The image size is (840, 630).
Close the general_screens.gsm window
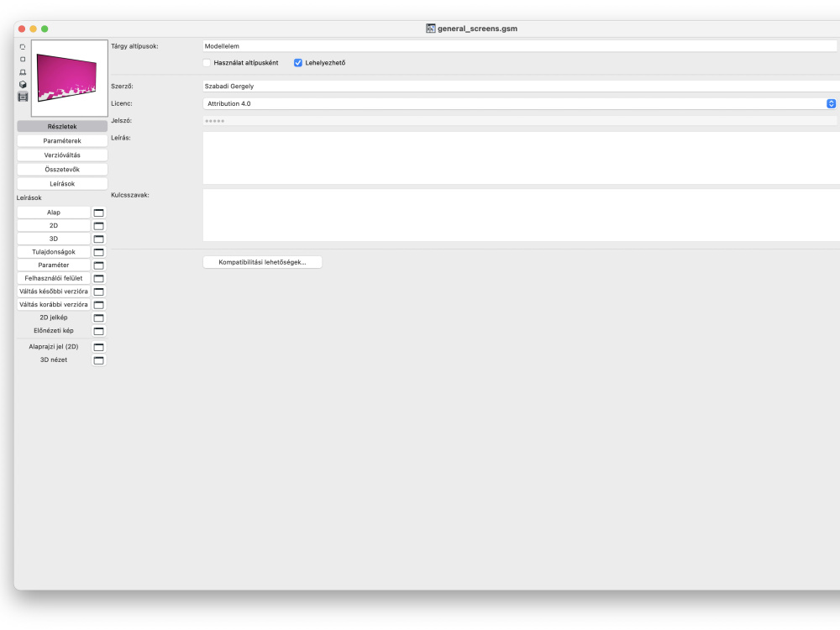coord(22,29)
